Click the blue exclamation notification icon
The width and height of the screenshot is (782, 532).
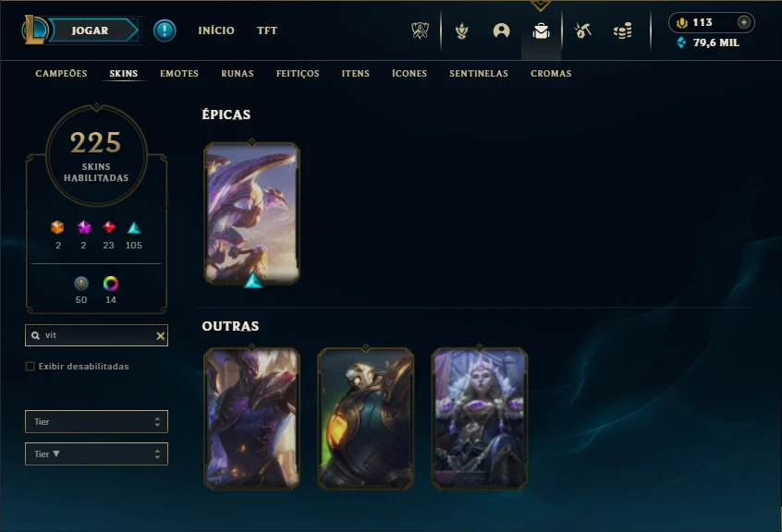tap(165, 30)
